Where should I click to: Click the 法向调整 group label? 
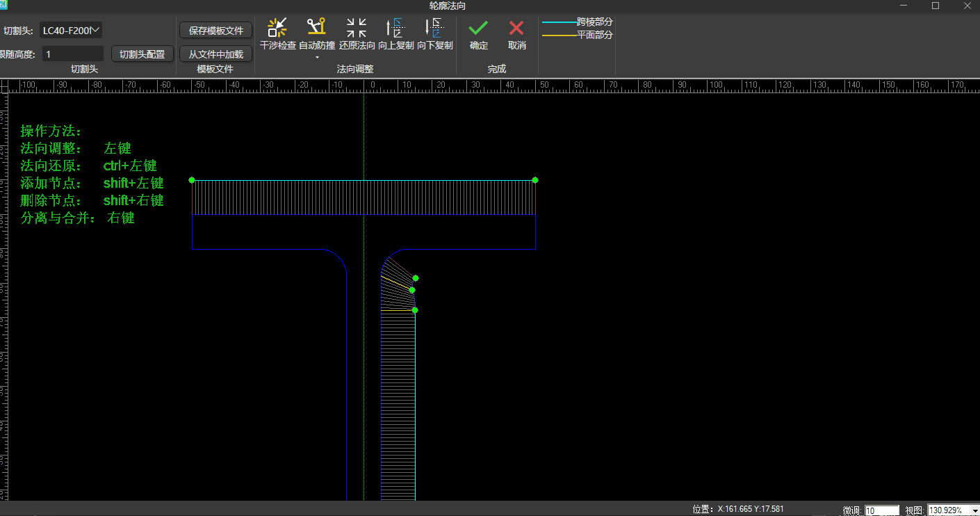click(355, 69)
